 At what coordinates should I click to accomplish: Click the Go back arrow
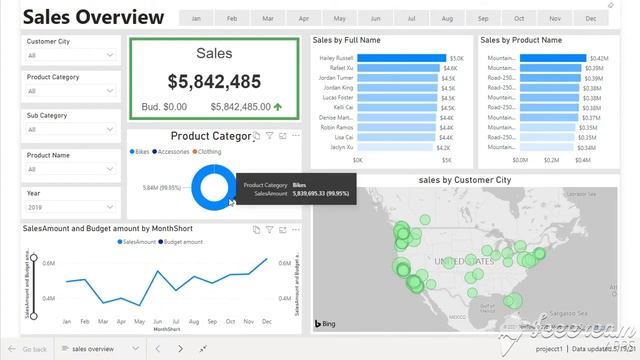pos(12,349)
